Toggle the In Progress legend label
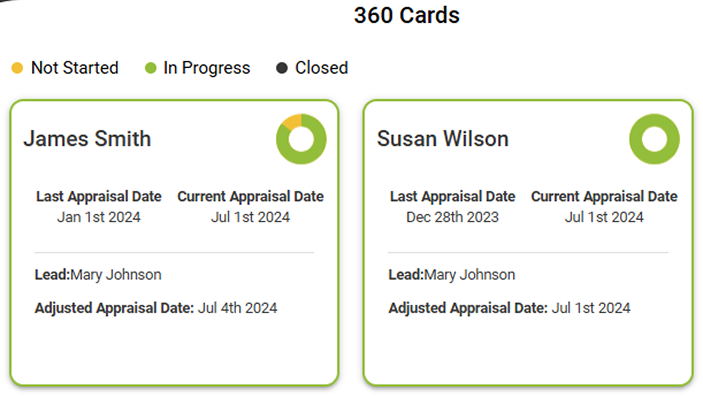 [207, 68]
